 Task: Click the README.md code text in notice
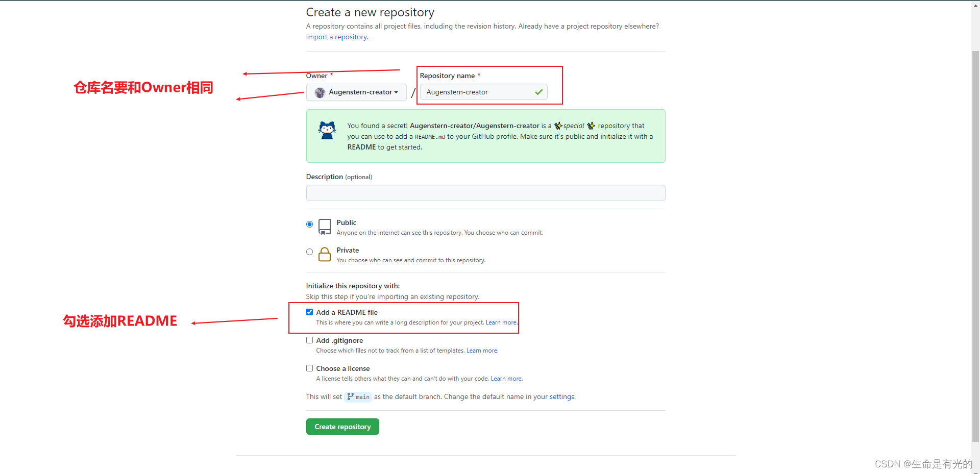coord(430,137)
